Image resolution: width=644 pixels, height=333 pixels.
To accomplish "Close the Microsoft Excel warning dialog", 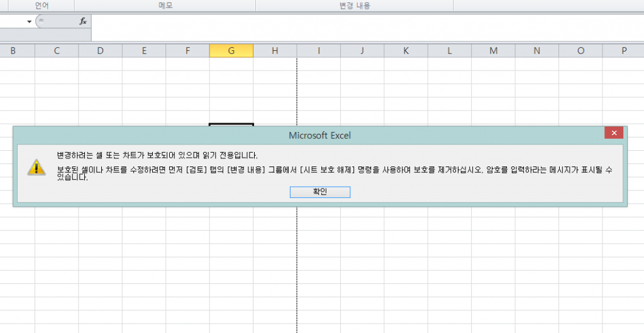I will pyautogui.click(x=614, y=133).
